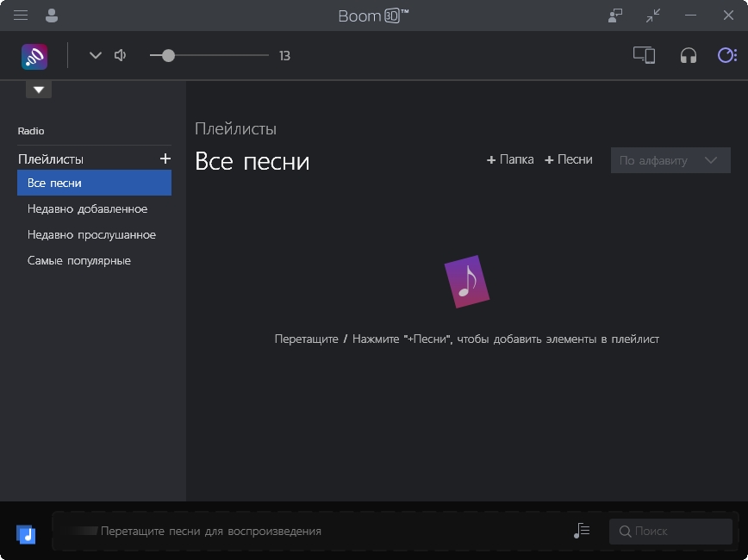Screen dimensions: 748x560
Task: Click the blue album art icon in player bar
Action: 26,534
